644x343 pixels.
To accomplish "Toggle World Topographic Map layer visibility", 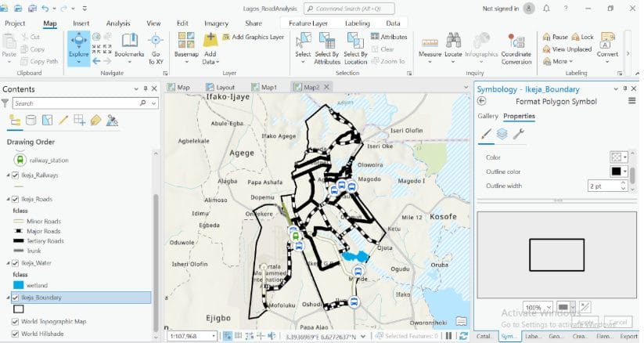I will 16,321.
